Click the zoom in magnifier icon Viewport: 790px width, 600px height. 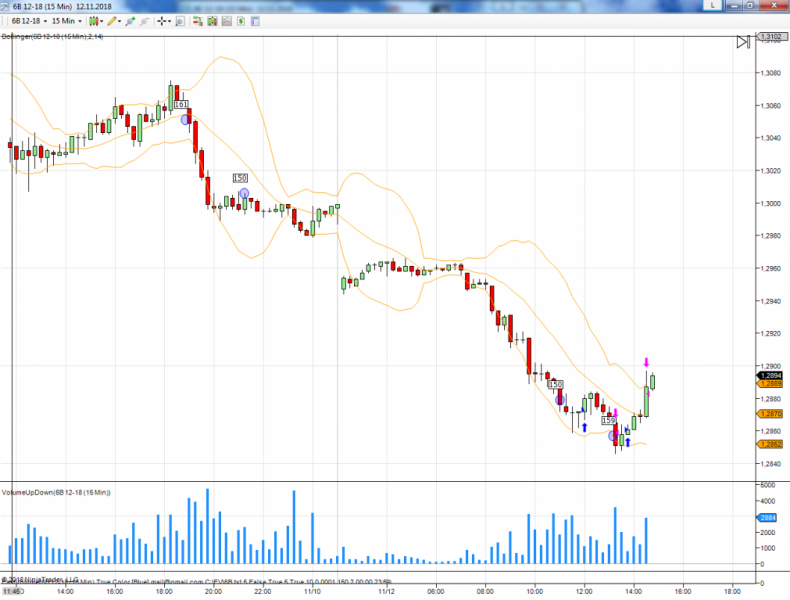point(130,21)
